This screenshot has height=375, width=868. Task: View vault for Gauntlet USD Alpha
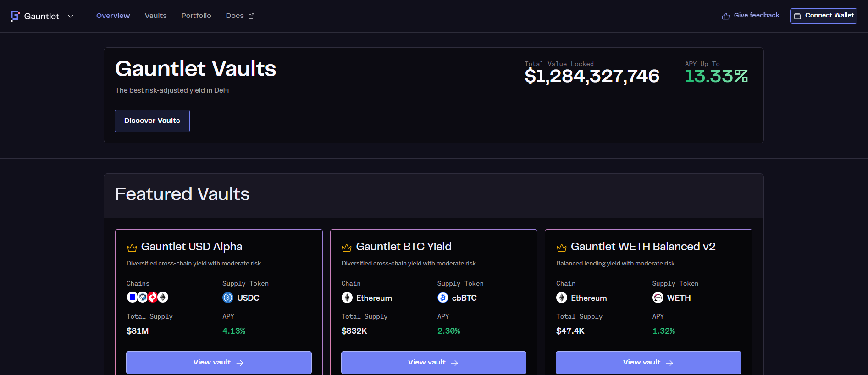click(x=219, y=362)
